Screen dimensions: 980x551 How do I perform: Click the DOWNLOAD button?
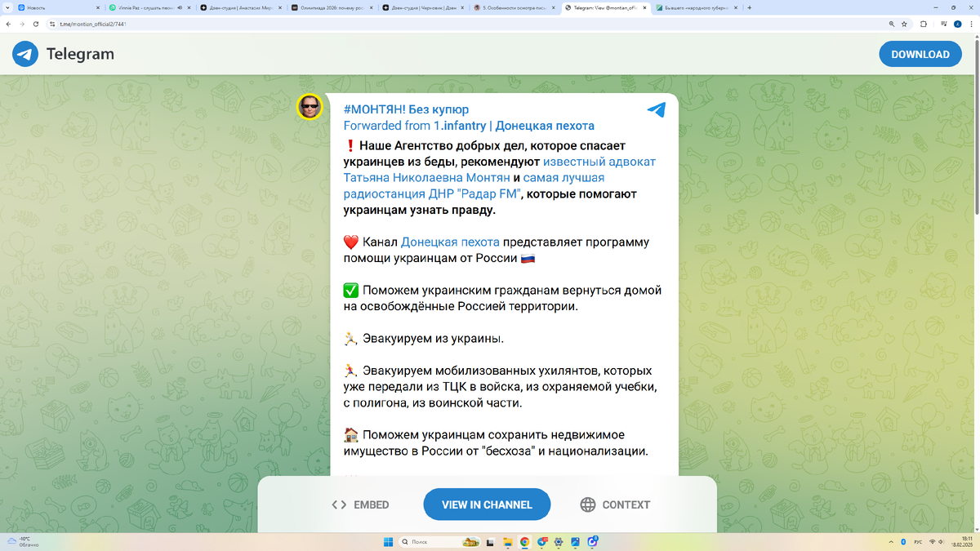(920, 53)
